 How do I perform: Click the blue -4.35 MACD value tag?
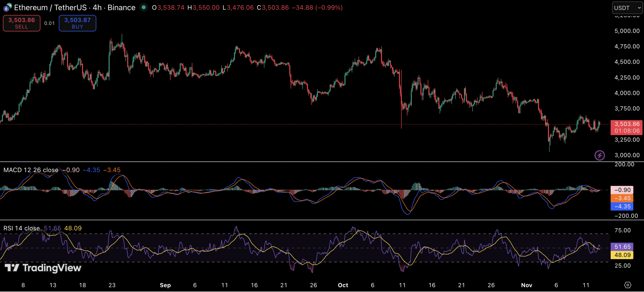(x=622, y=207)
